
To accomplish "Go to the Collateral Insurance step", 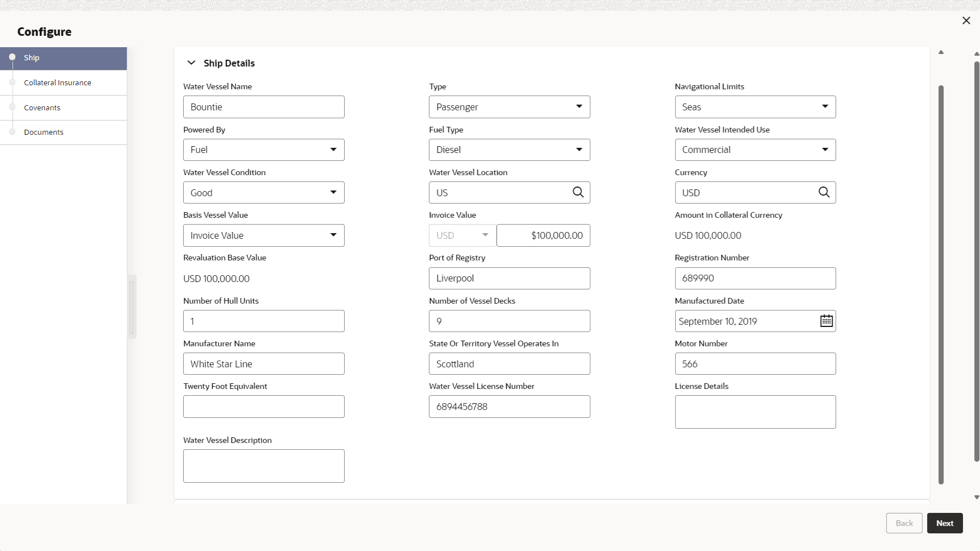I will (57, 82).
